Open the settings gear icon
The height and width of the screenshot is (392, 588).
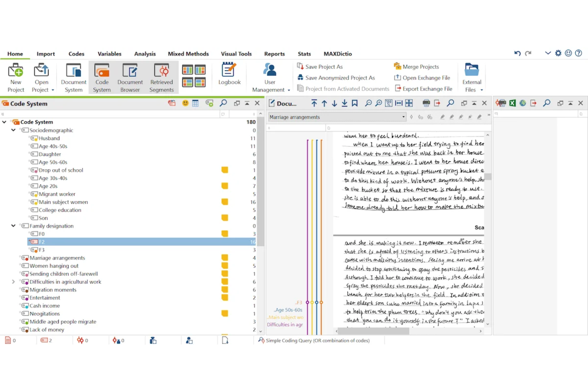click(x=558, y=53)
